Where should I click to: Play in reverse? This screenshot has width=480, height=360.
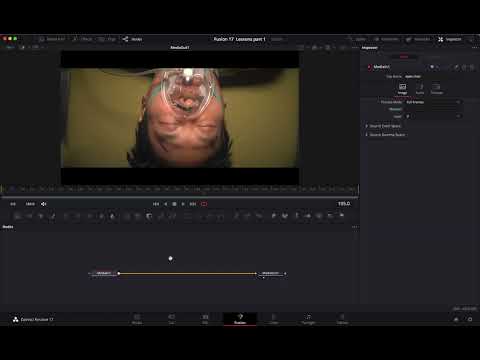tap(165, 204)
